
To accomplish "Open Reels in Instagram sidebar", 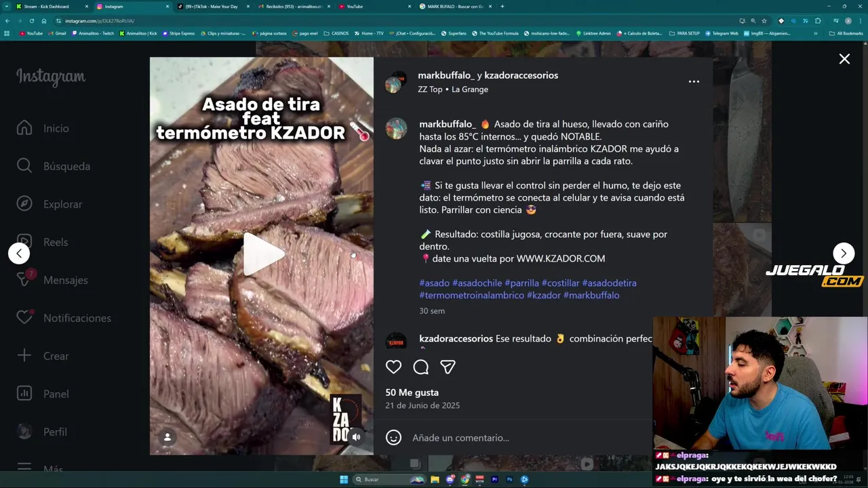I will click(x=43, y=242).
